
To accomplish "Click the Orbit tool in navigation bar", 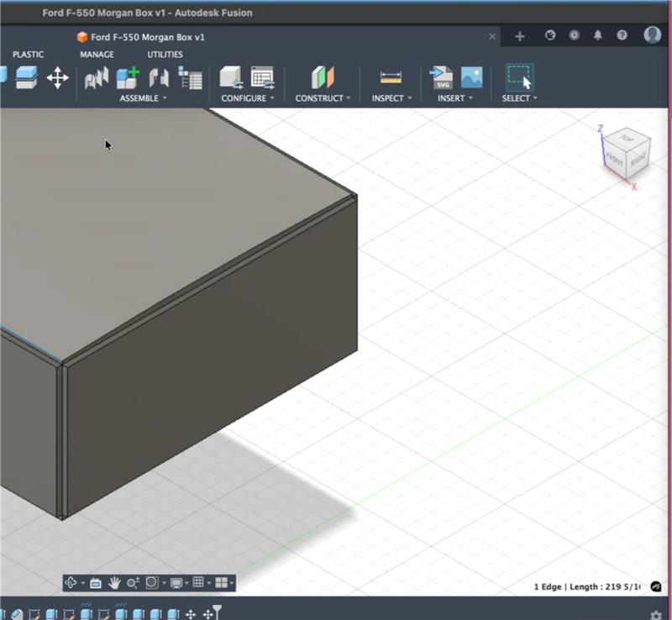I will tap(71, 583).
